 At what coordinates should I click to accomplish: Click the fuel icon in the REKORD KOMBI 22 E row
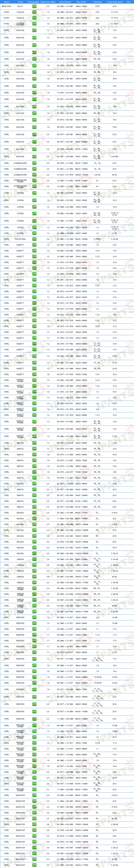point(34,789)
